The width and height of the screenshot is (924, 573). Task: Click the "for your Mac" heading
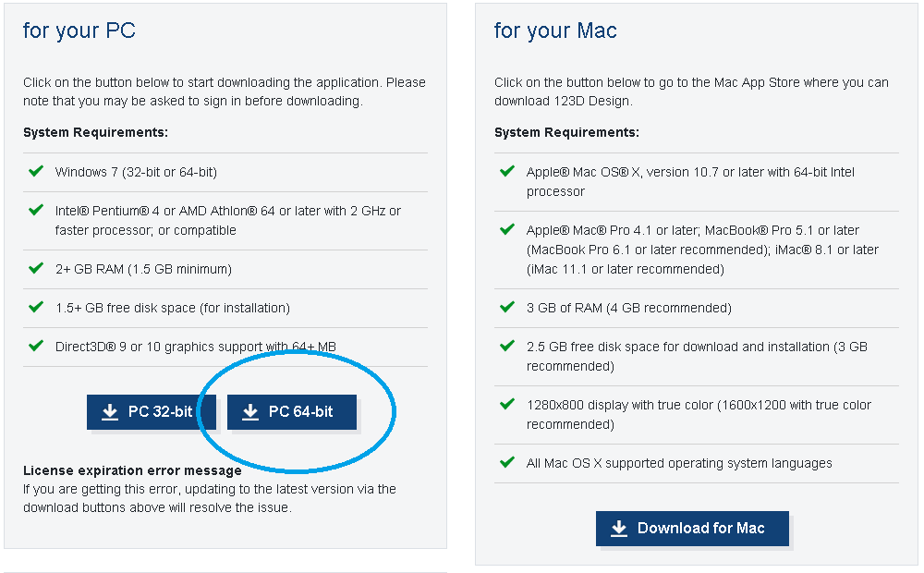click(x=555, y=30)
